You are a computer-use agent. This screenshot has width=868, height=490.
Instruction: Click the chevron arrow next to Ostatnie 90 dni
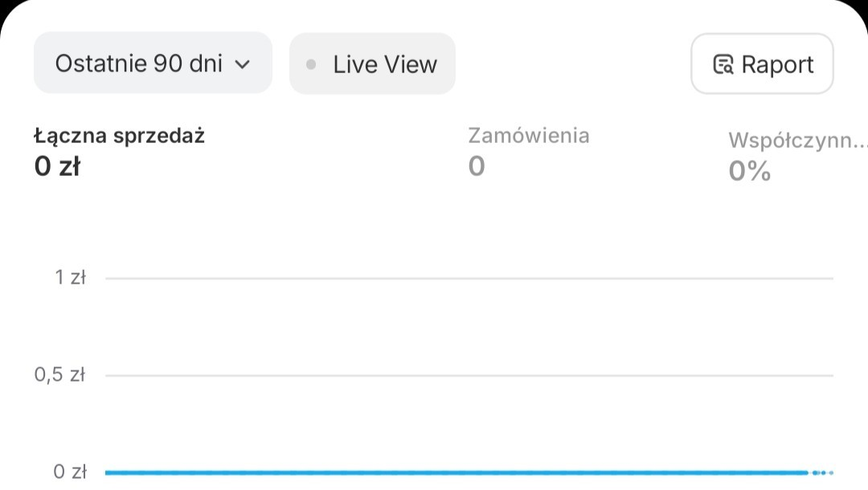(x=243, y=65)
